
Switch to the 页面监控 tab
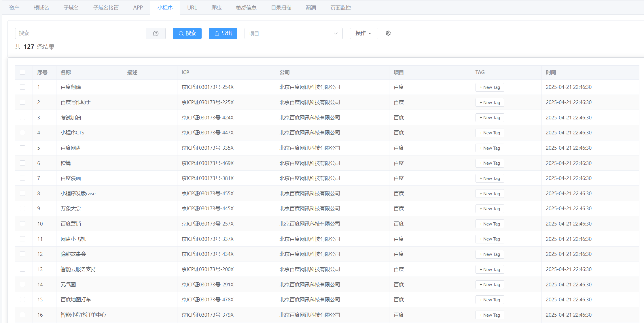coord(340,8)
